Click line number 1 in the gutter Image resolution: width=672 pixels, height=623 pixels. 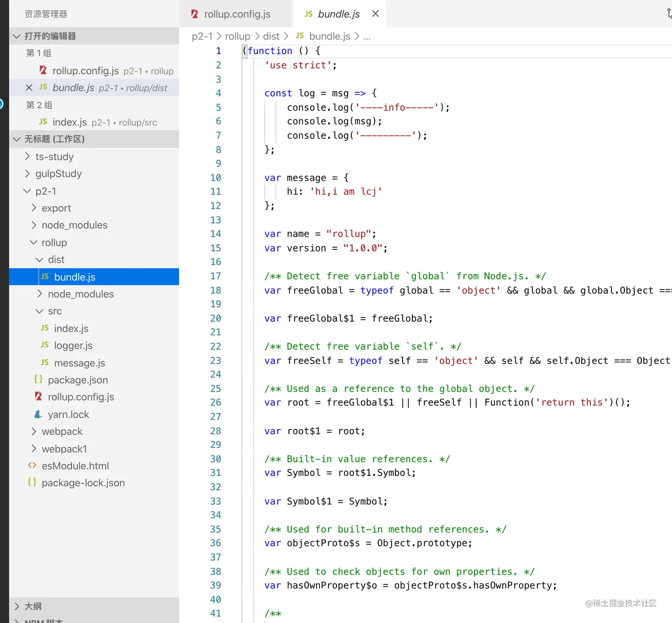pyautogui.click(x=218, y=51)
